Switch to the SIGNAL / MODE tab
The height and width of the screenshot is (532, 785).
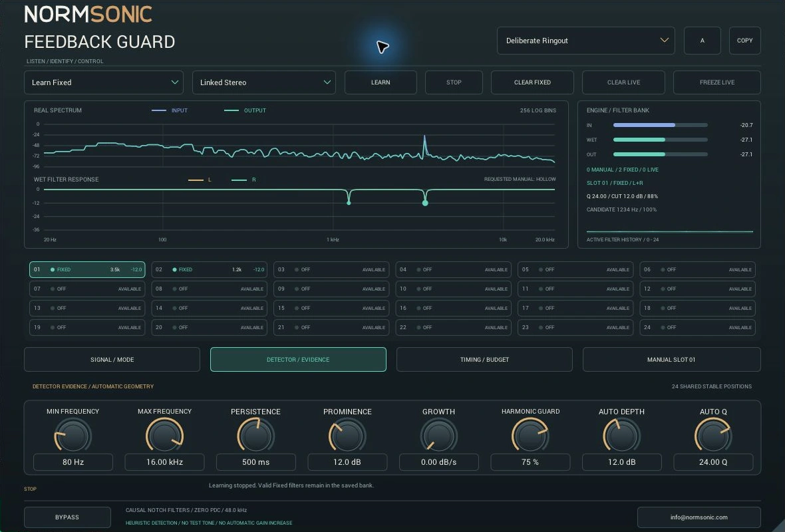click(112, 359)
